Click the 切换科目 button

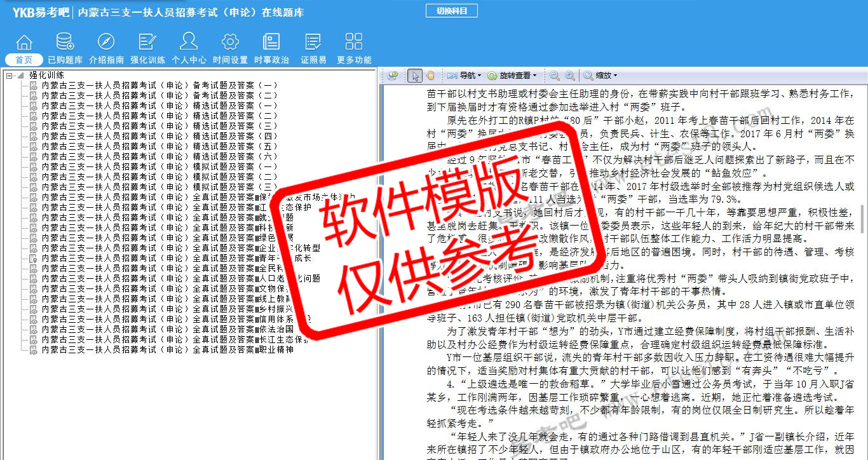[x=451, y=11]
